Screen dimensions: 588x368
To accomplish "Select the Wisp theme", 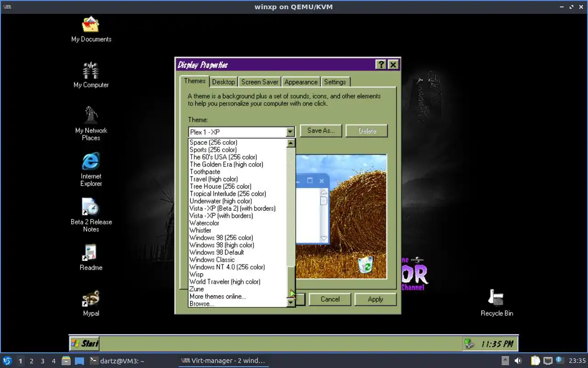I will [237, 275].
